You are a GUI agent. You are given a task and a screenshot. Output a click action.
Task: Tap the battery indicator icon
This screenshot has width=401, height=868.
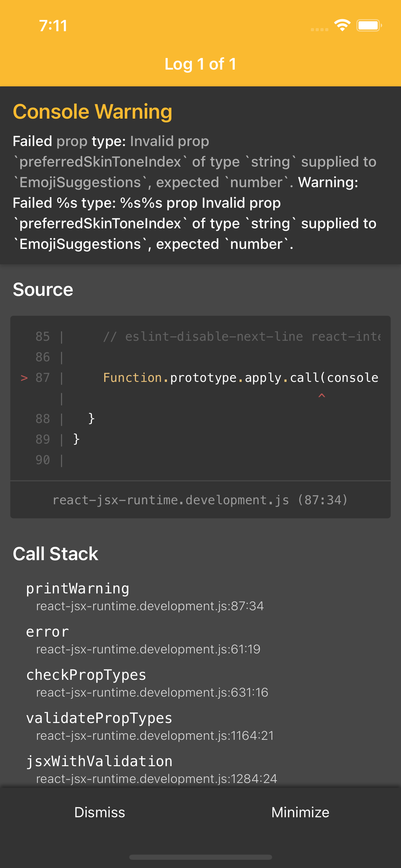click(369, 26)
